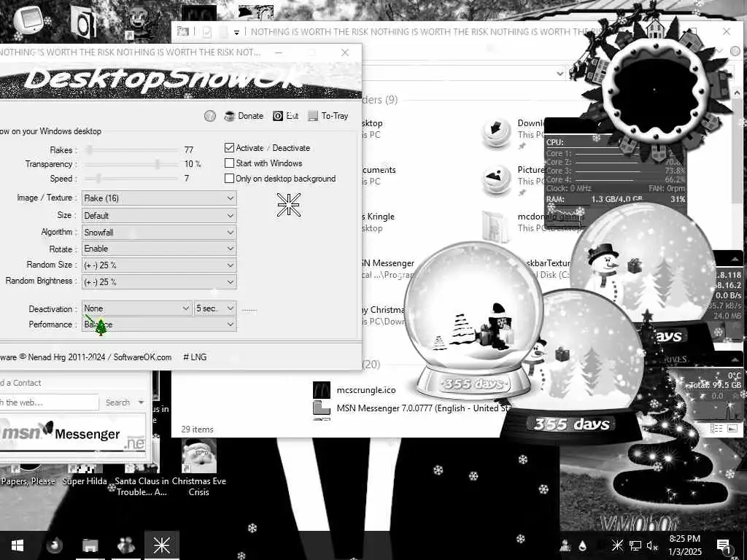Screen dimensions: 747x560
Task: Adjust the Speed slider
Action: pos(131,179)
